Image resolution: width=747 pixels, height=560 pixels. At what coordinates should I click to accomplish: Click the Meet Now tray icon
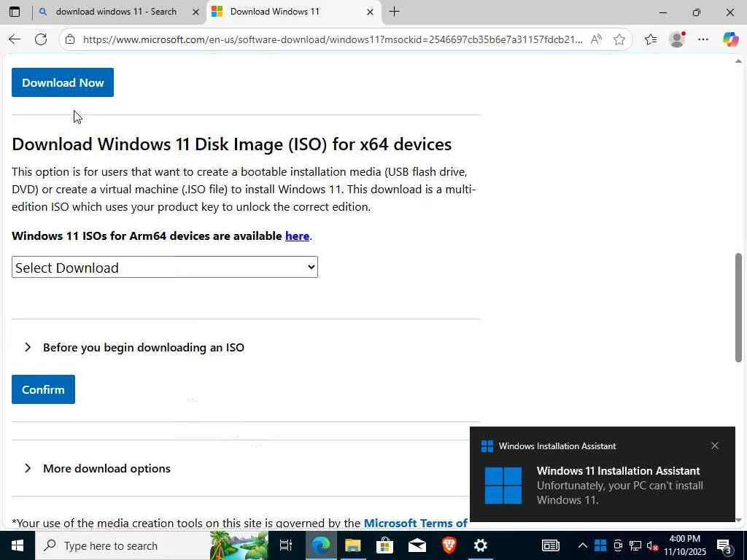[618, 545]
